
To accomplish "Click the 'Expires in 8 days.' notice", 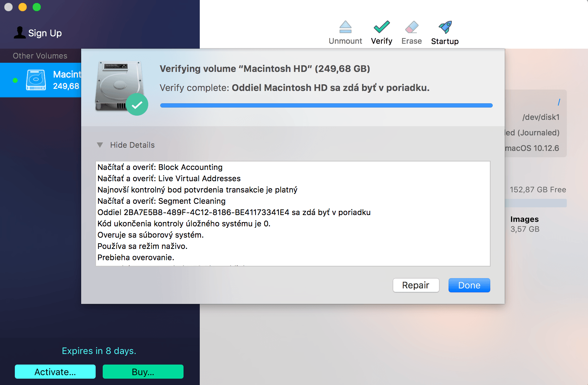I will coord(99,351).
